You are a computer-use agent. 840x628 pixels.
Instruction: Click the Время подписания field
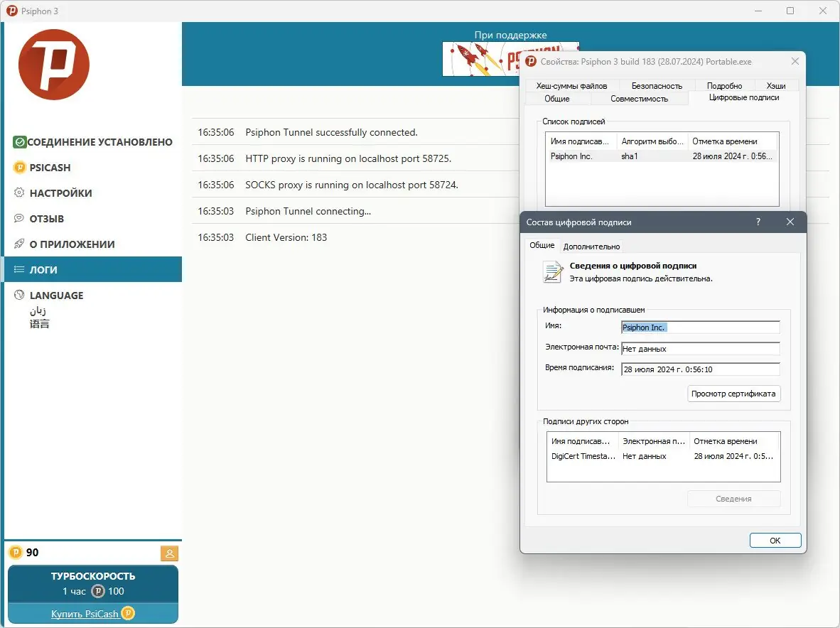click(700, 369)
